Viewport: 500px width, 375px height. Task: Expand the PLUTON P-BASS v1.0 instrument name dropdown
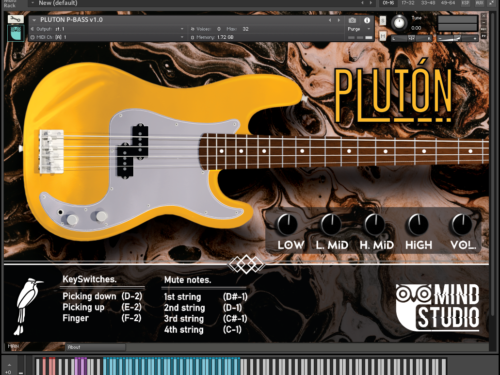pyautogui.click(x=34, y=20)
